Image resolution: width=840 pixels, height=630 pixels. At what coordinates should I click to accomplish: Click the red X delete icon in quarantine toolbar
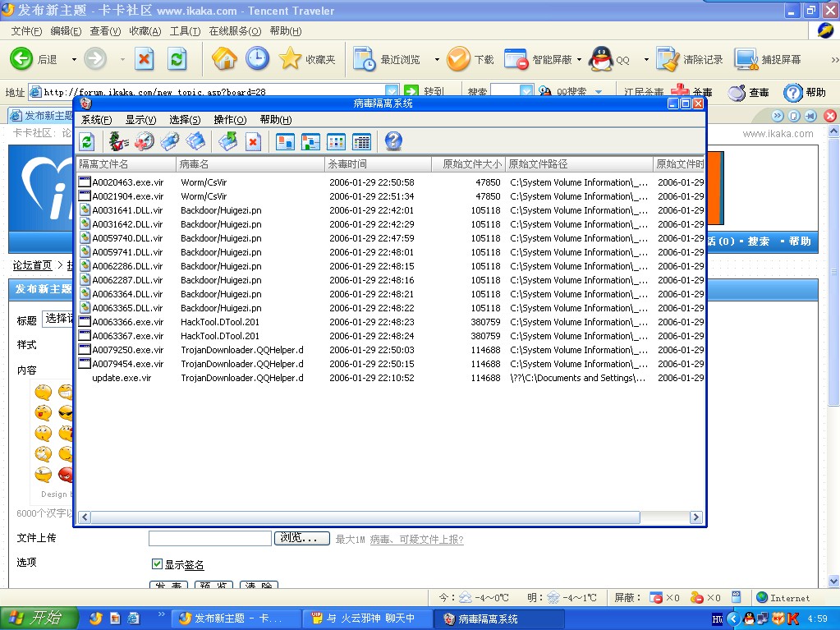(253, 142)
